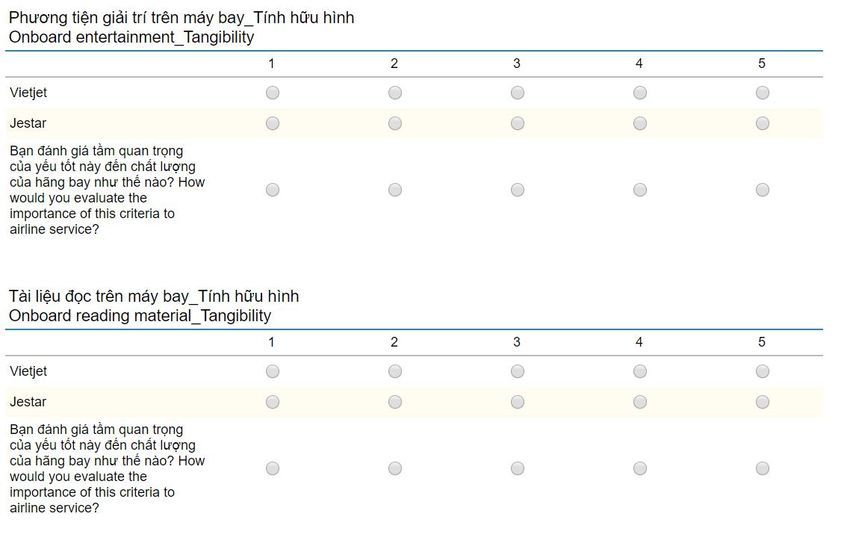Select rating 3 for Vietjet onboard entertainment

click(x=517, y=93)
